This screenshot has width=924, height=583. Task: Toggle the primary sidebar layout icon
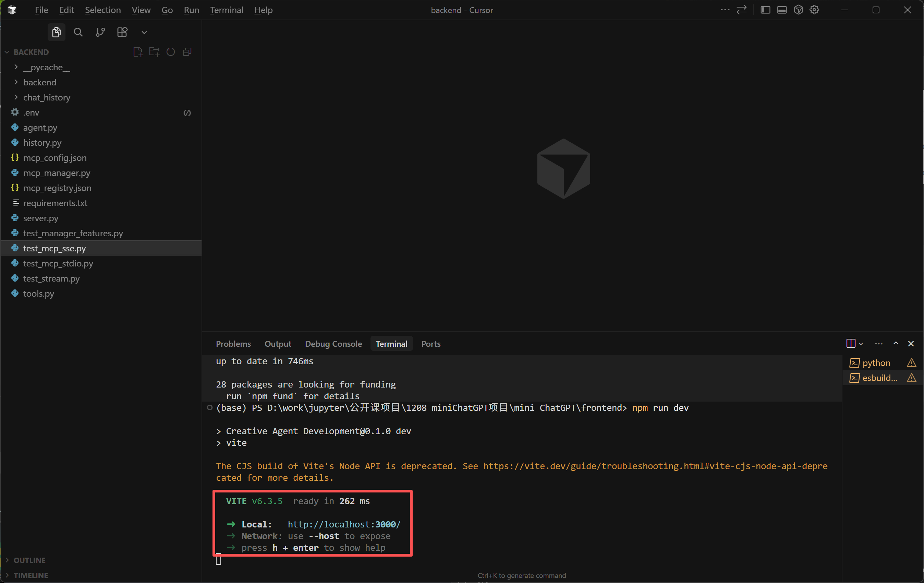coord(765,10)
